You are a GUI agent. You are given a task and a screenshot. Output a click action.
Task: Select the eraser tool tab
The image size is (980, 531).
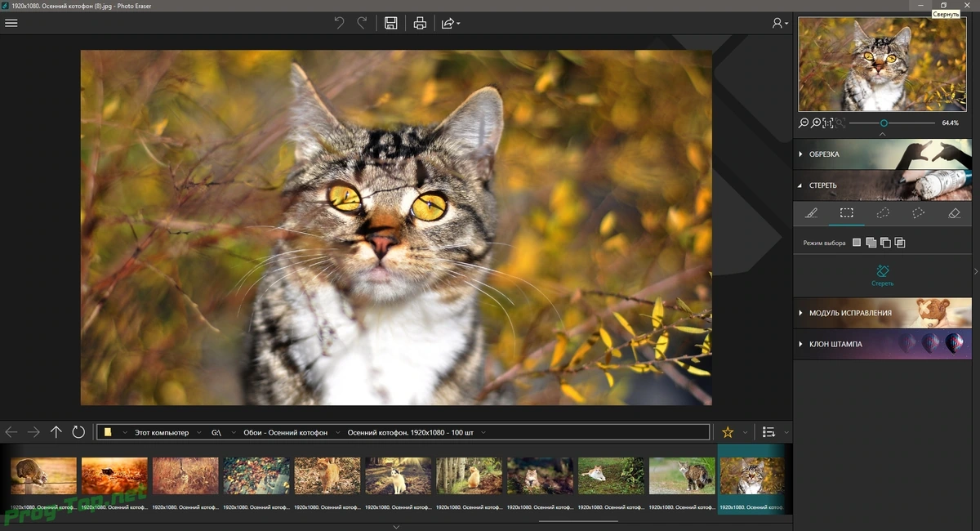coord(954,213)
